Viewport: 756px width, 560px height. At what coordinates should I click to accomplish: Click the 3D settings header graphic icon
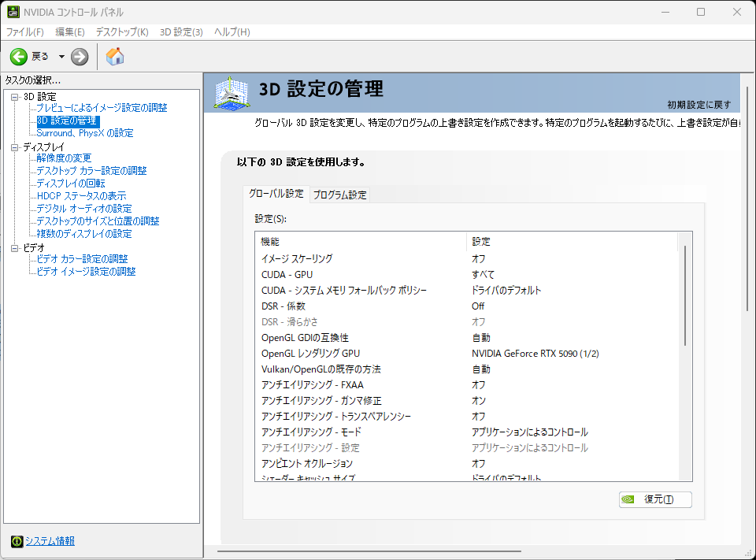pos(232,94)
